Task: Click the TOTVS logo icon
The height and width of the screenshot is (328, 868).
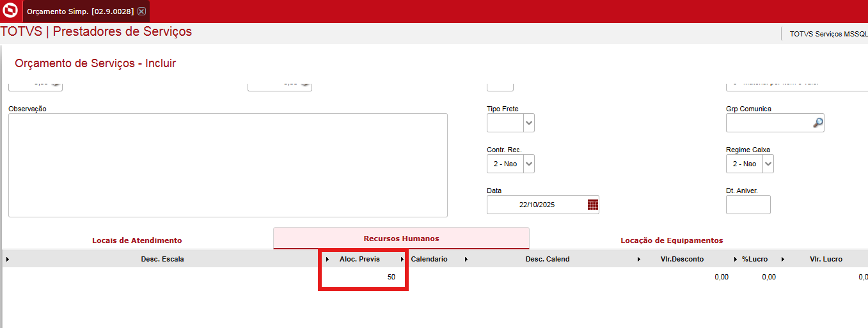Action: tap(11, 11)
